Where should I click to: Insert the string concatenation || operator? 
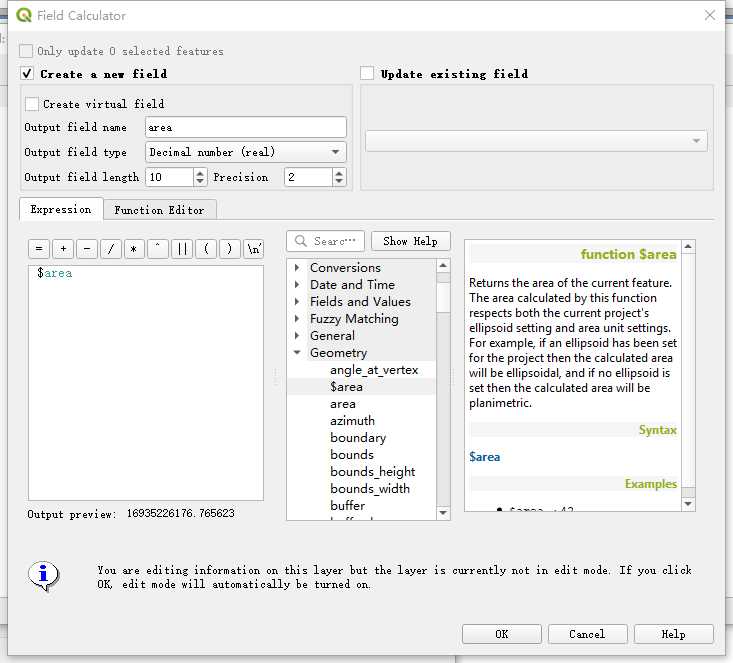pos(182,249)
